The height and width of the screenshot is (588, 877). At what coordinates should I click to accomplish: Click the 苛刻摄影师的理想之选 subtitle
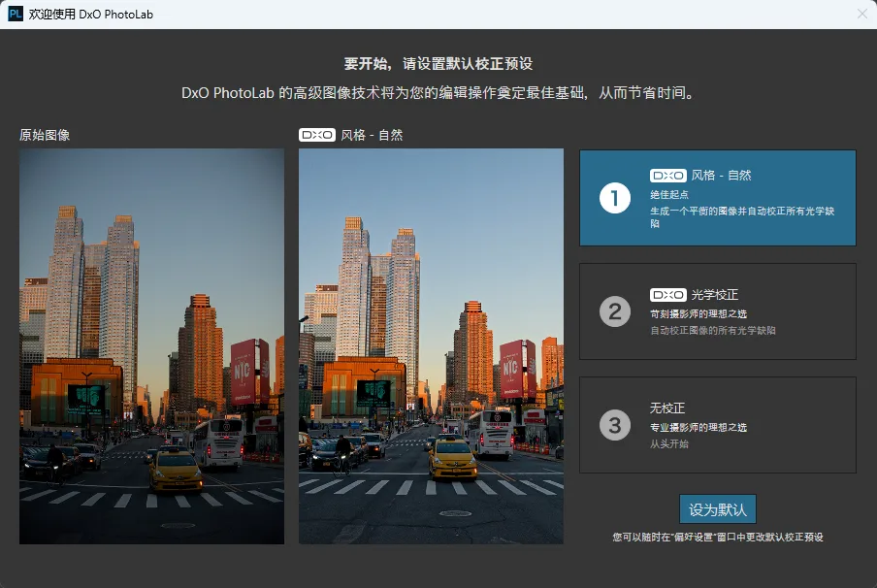698,313
